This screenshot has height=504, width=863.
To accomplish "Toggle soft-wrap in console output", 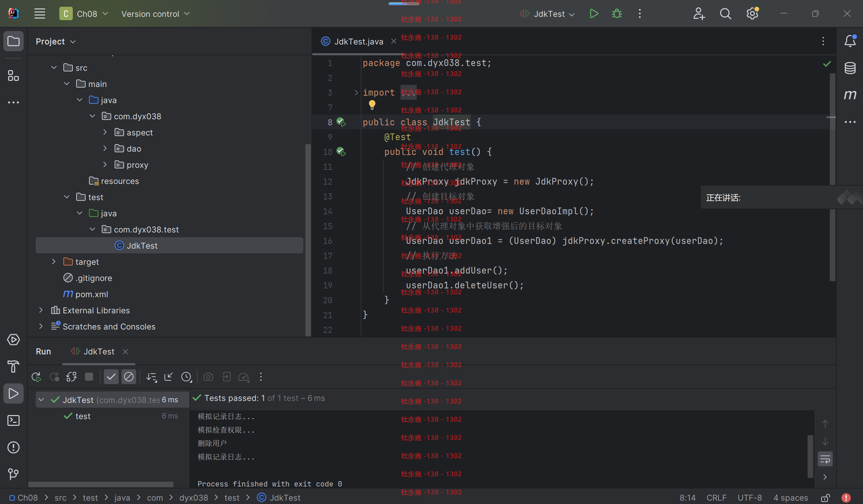I will pos(825,459).
